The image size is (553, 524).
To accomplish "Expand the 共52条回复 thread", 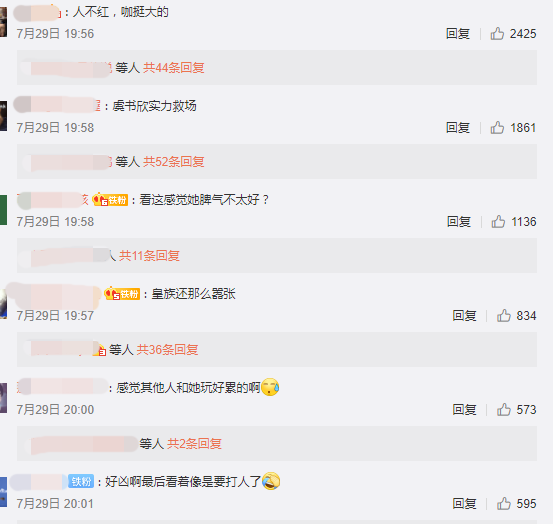I will coord(174,162).
